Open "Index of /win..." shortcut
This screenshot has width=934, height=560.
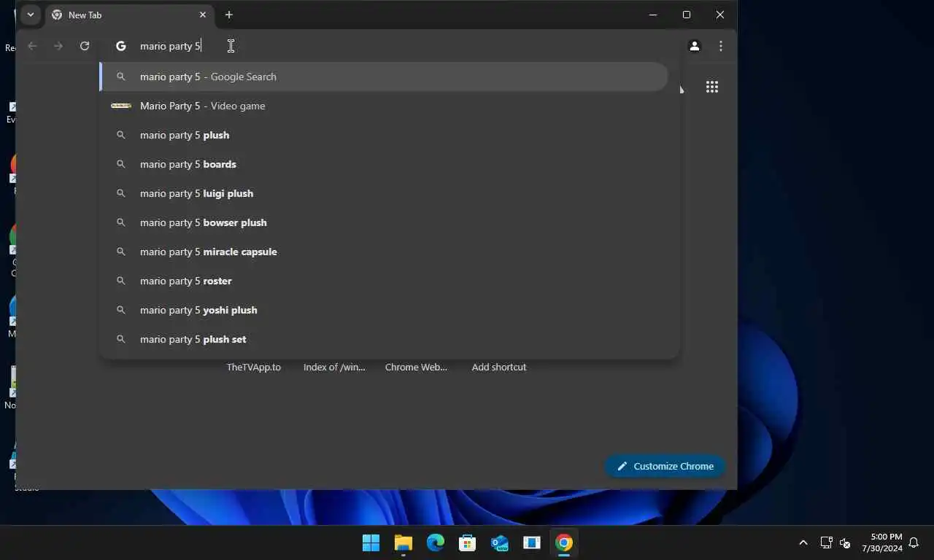(x=334, y=367)
